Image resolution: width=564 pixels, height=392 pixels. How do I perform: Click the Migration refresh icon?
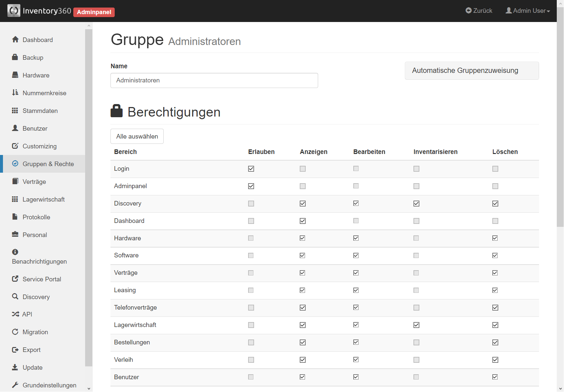click(x=15, y=332)
